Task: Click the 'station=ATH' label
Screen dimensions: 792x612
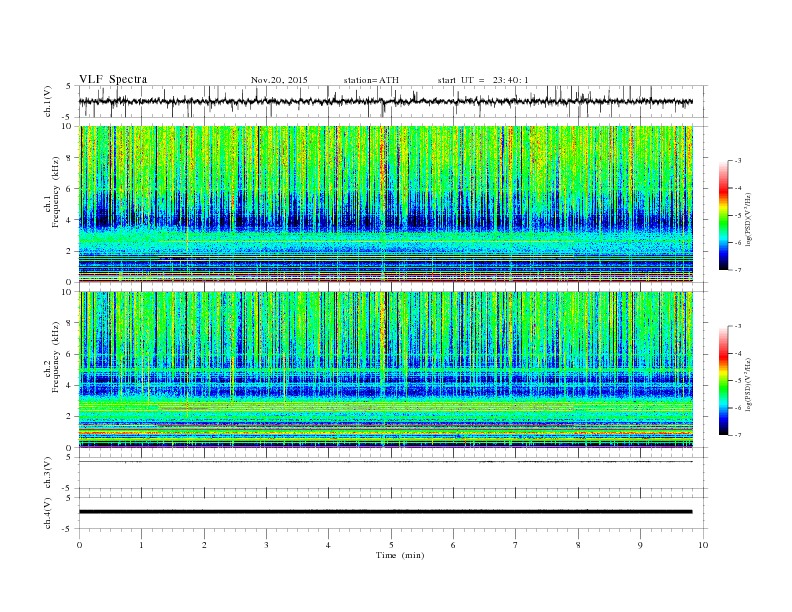Action: (371, 80)
